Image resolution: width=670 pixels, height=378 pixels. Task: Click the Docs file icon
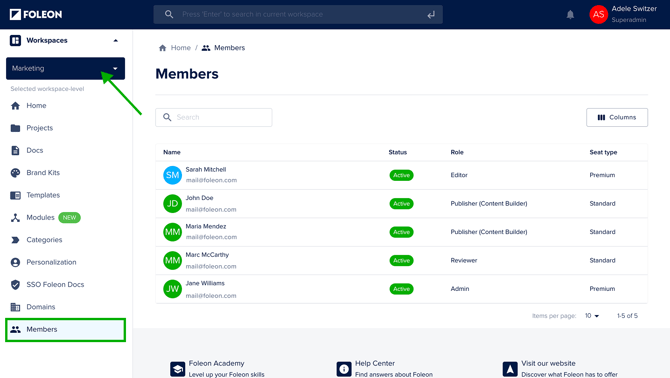pos(15,150)
